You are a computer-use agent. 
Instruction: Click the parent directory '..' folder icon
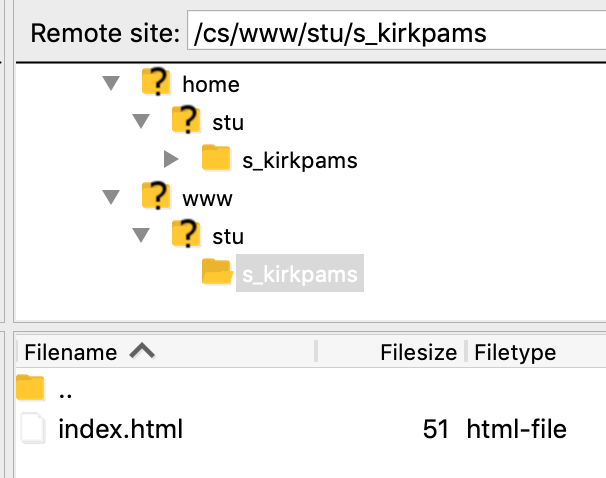[32, 389]
